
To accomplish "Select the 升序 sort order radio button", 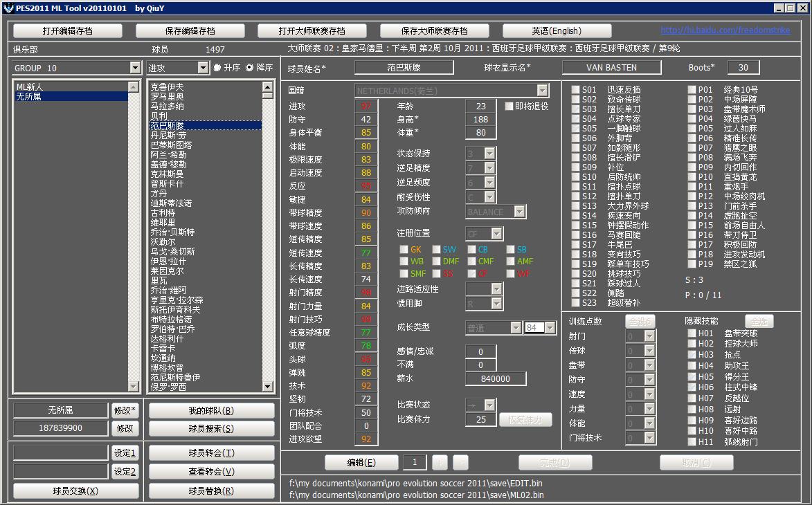I will click(x=217, y=68).
